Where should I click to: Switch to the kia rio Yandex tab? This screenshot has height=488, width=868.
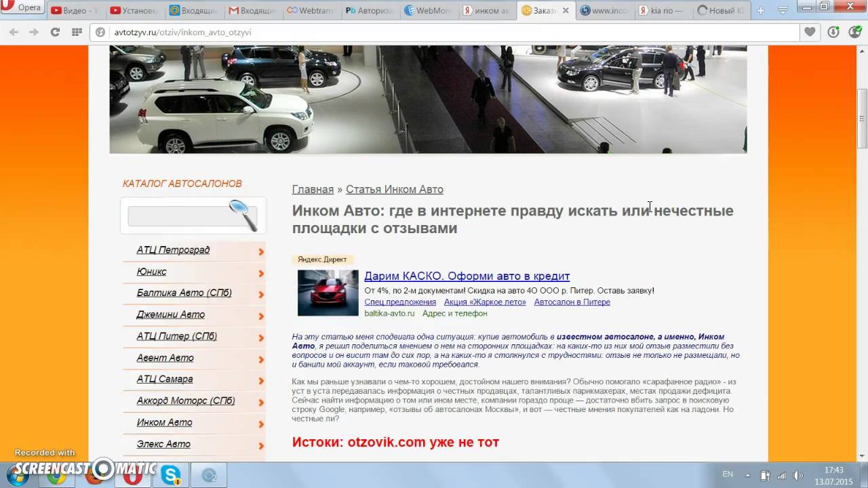[664, 10]
